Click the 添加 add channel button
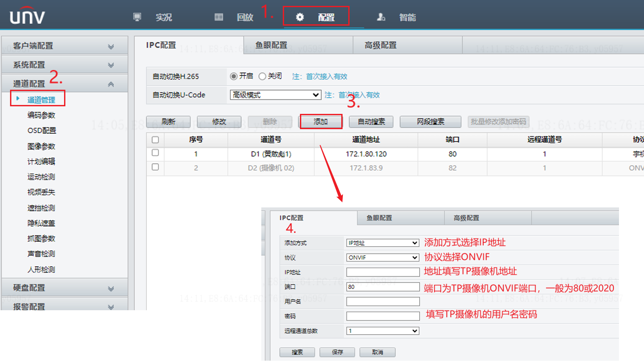The height and width of the screenshot is (363, 644). [x=321, y=121]
